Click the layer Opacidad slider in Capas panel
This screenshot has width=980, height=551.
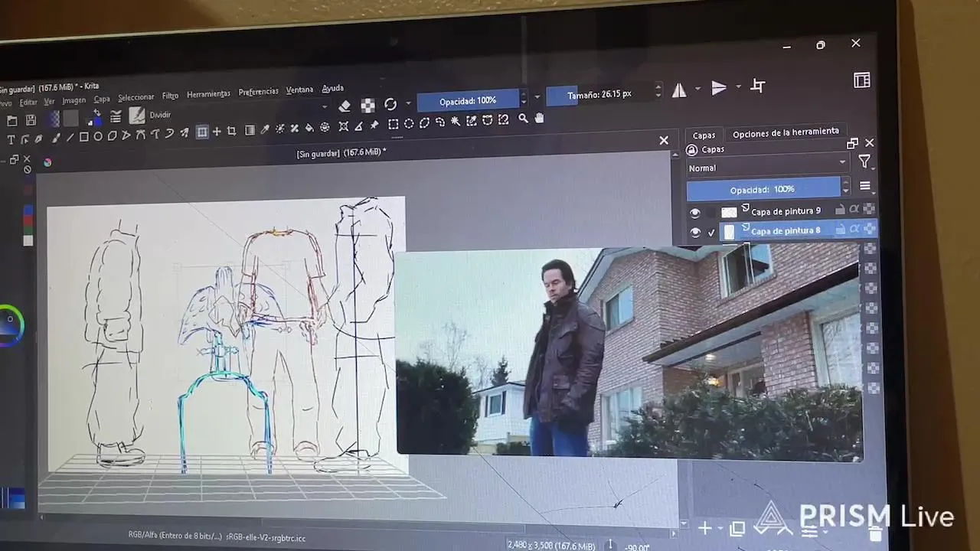763,189
